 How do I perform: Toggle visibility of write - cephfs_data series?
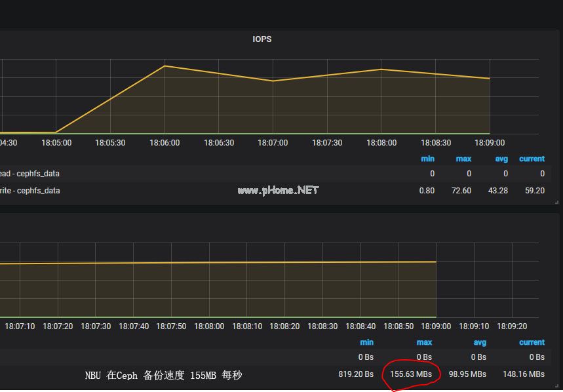click(x=31, y=190)
